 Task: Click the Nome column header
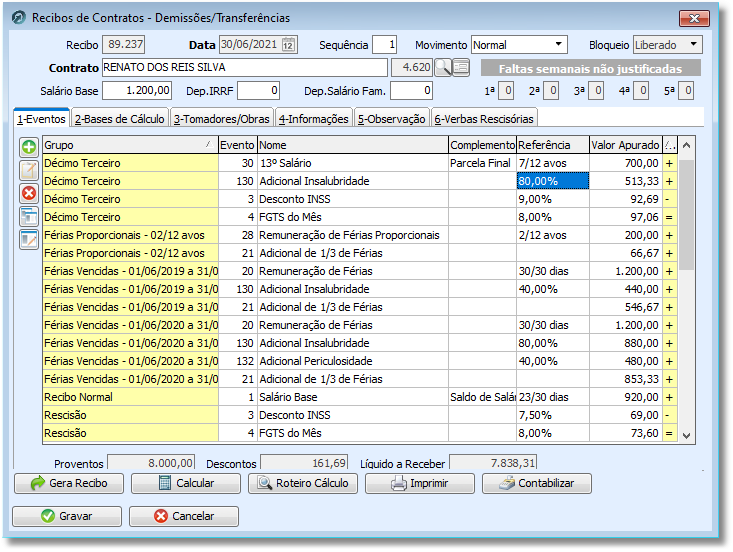click(353, 145)
